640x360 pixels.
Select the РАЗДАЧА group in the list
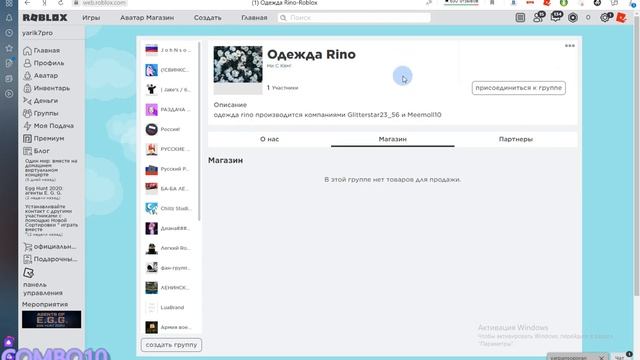(x=169, y=109)
